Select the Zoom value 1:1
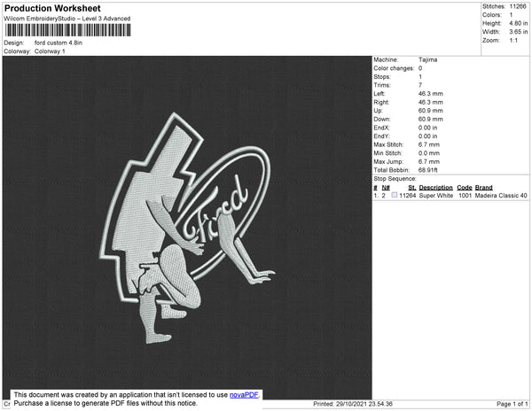 click(x=513, y=41)
